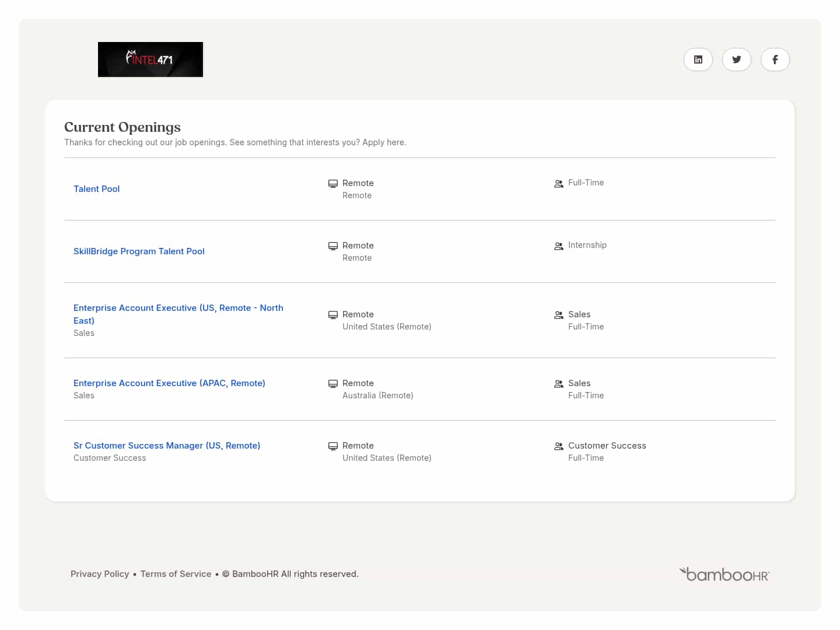This screenshot has width=840, height=630.
Task: Click the monitor icon on the SkillBridge row
Action: click(333, 246)
